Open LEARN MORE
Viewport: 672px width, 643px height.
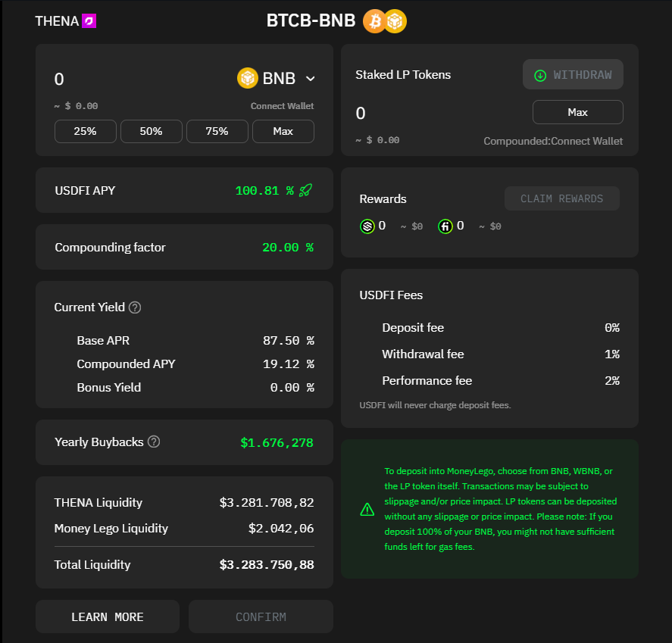tap(107, 616)
